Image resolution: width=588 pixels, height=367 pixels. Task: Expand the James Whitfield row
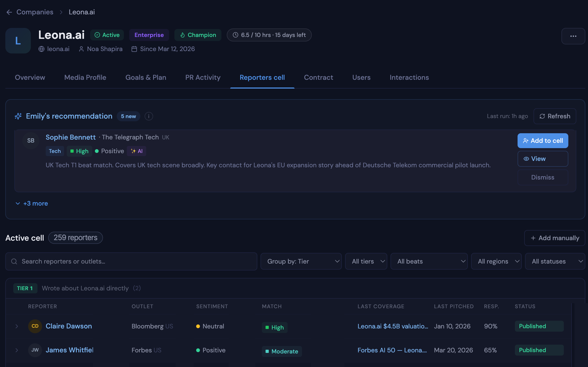(x=17, y=350)
